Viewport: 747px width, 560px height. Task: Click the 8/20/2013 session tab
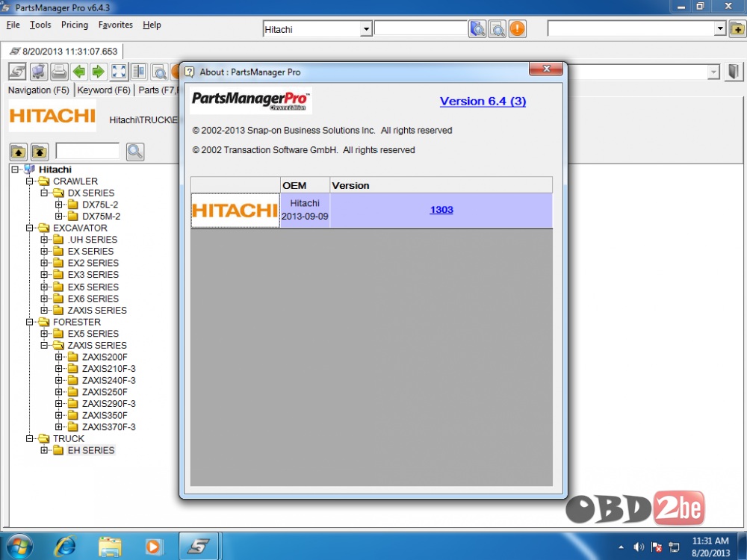pyautogui.click(x=63, y=51)
